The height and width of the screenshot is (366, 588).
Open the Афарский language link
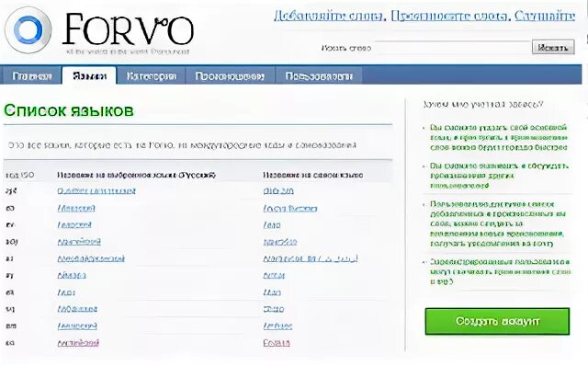(x=74, y=224)
